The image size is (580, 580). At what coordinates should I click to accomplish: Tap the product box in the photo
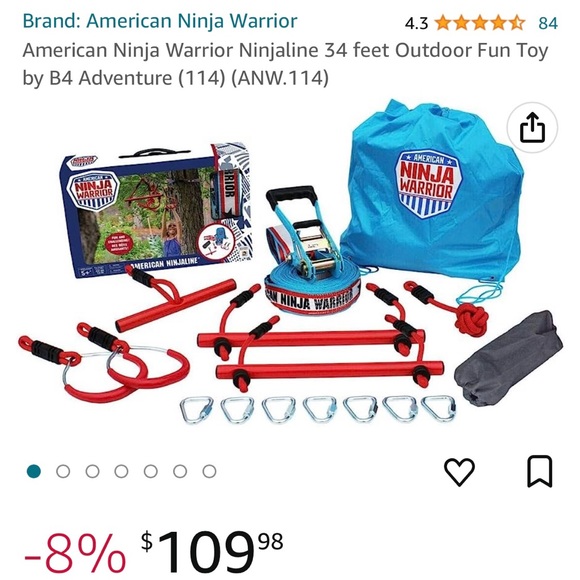click(x=155, y=211)
